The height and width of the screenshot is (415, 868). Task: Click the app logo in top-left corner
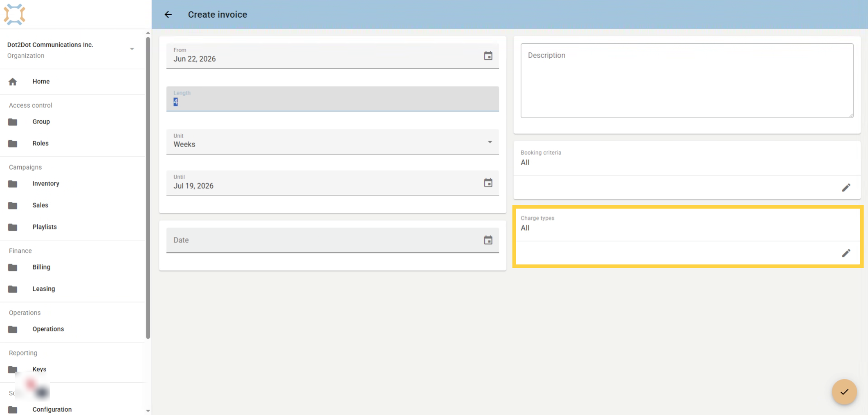coord(14,14)
